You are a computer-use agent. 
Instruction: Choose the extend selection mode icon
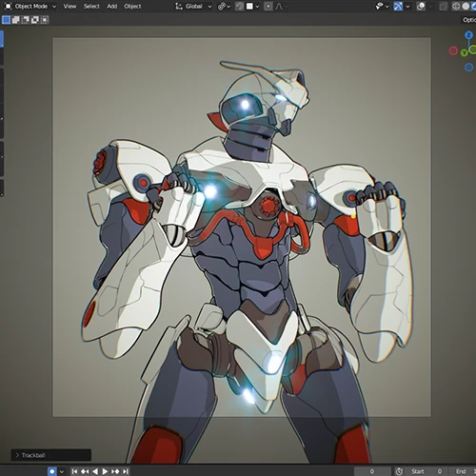point(15,20)
